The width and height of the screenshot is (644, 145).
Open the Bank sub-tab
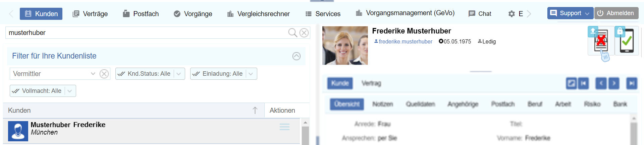click(x=620, y=104)
